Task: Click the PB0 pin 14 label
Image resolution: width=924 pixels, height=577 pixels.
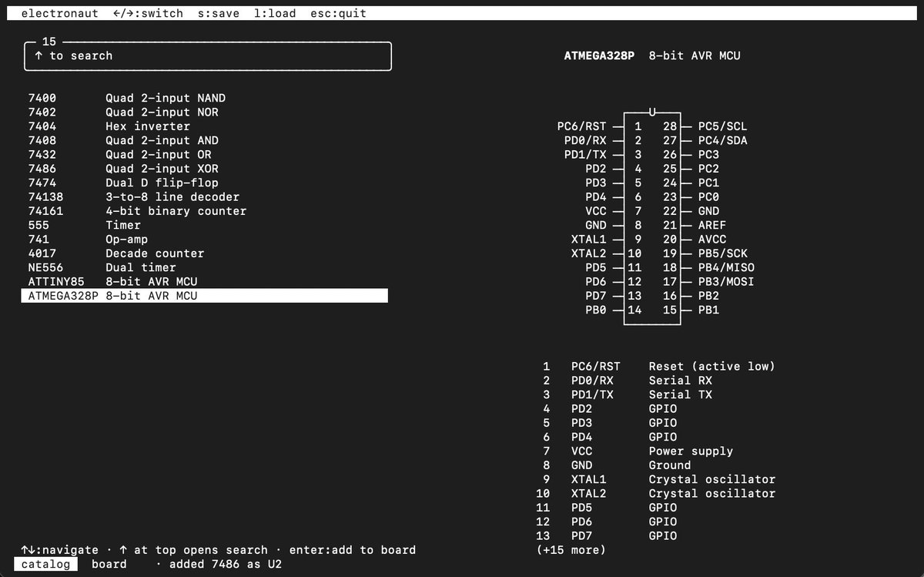Action: click(596, 310)
